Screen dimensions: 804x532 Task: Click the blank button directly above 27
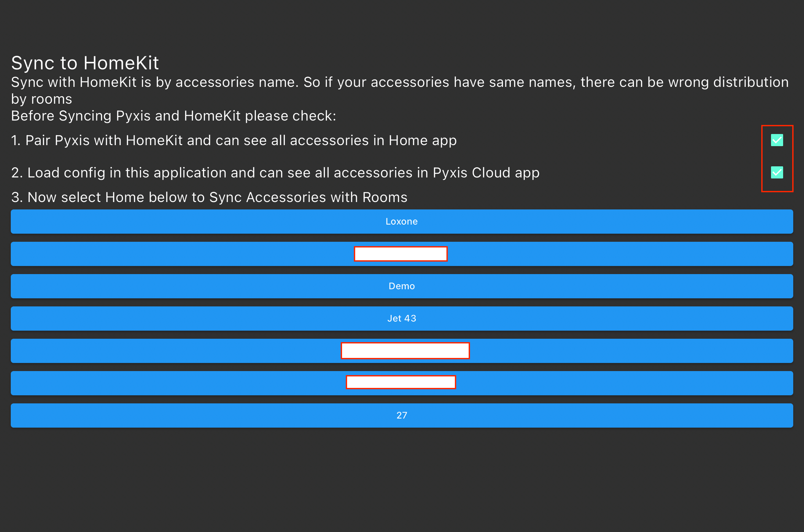coord(402,383)
